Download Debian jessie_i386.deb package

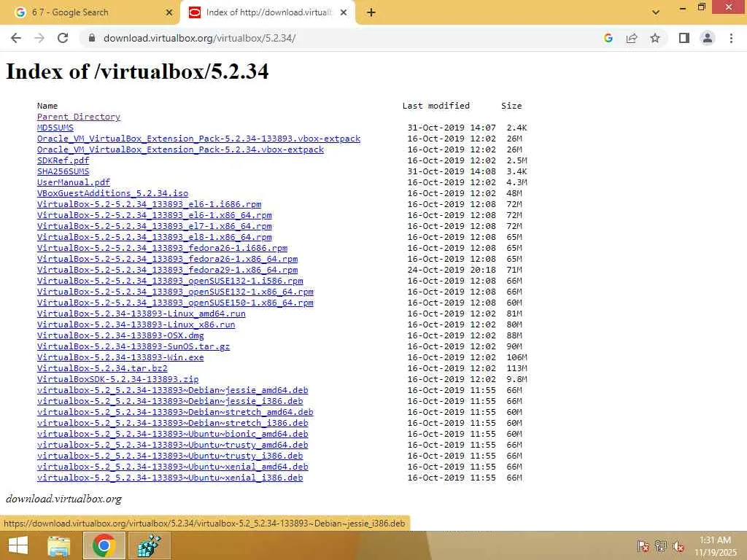pos(170,402)
